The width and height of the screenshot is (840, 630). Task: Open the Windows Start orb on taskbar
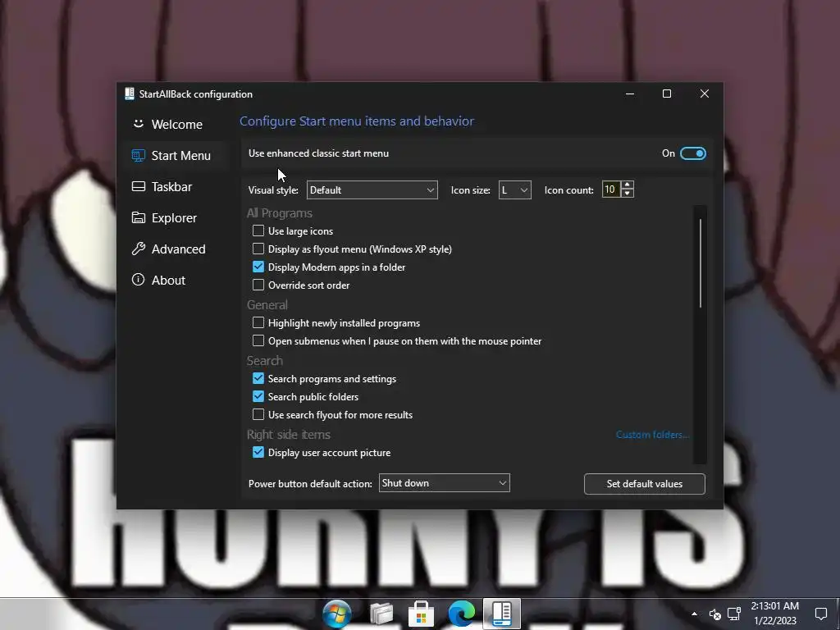click(x=337, y=614)
